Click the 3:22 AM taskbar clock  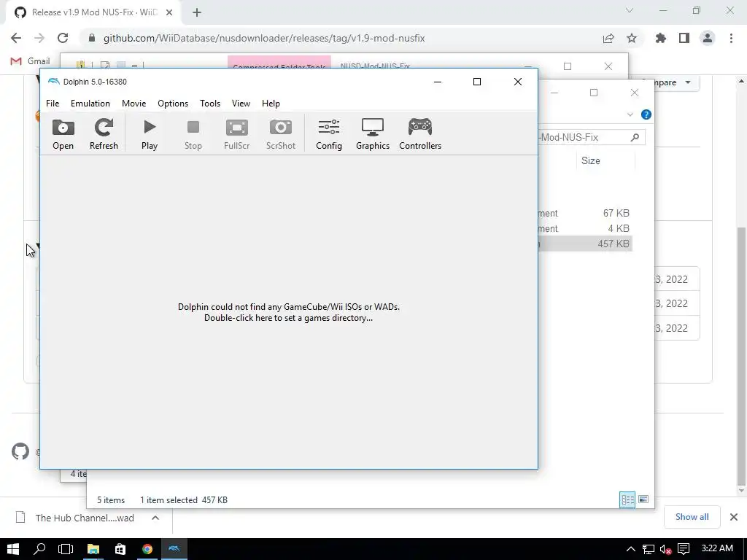tap(717, 548)
